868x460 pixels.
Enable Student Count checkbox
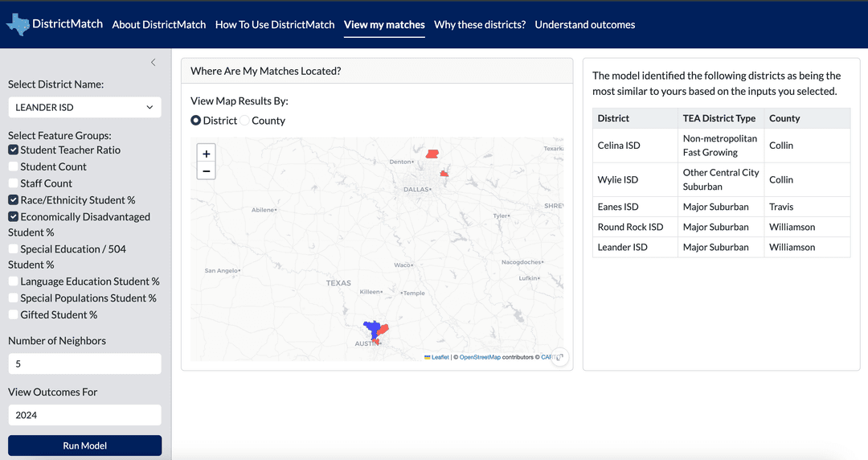pos(14,166)
